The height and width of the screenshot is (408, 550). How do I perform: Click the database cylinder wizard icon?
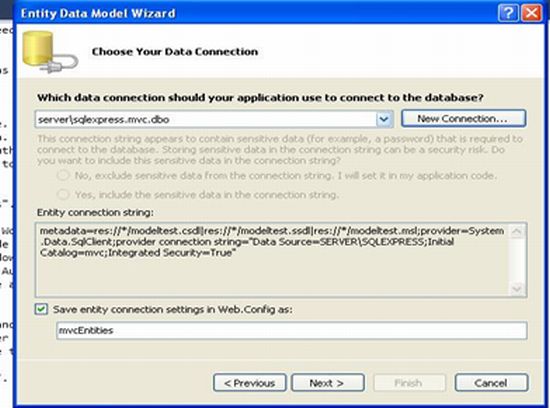(49, 52)
